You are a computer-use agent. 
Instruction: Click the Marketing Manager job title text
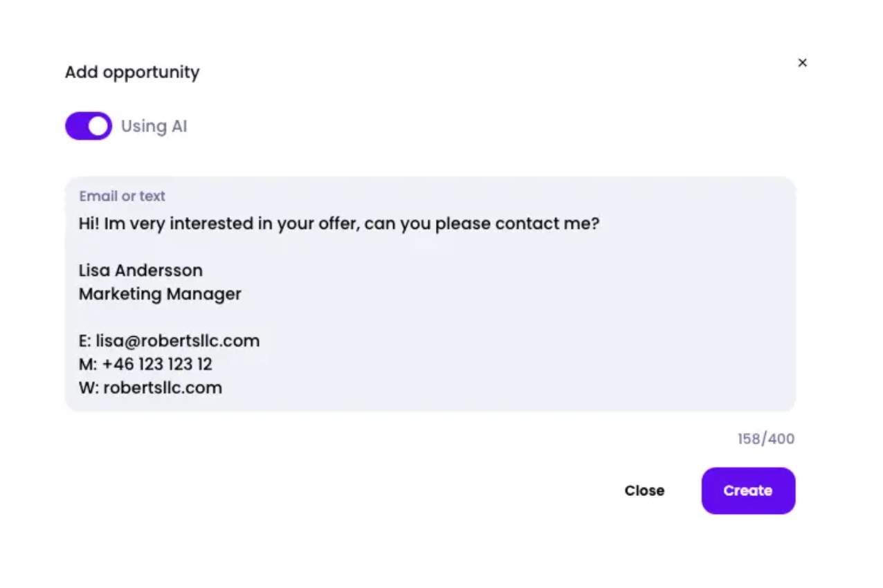tap(160, 293)
